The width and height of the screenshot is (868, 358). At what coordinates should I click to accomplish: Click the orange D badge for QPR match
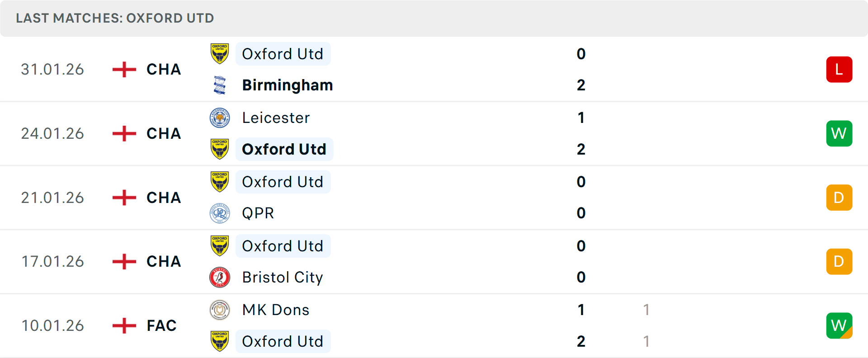[839, 198]
